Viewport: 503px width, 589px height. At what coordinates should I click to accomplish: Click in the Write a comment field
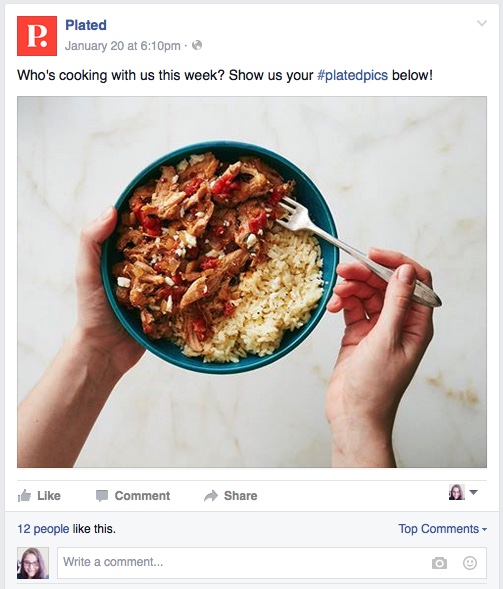pyautogui.click(x=272, y=563)
